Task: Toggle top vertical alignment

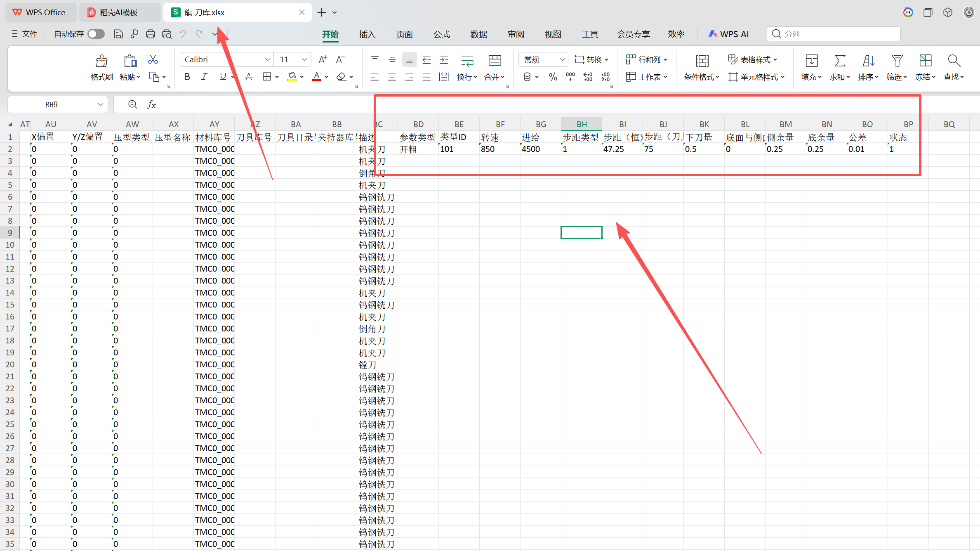Action: point(375,59)
